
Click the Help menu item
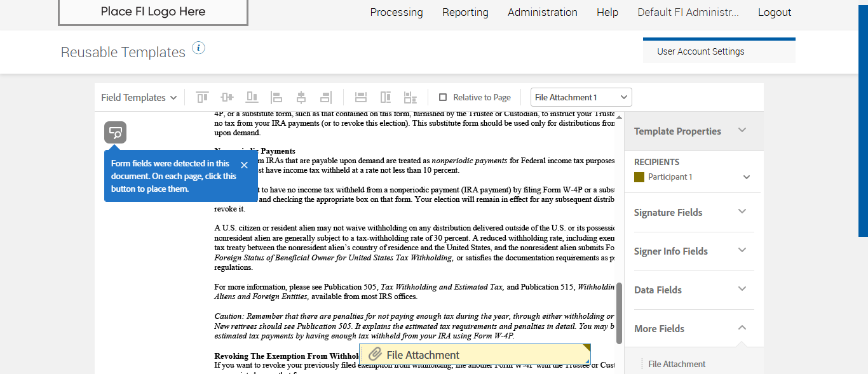tap(607, 12)
